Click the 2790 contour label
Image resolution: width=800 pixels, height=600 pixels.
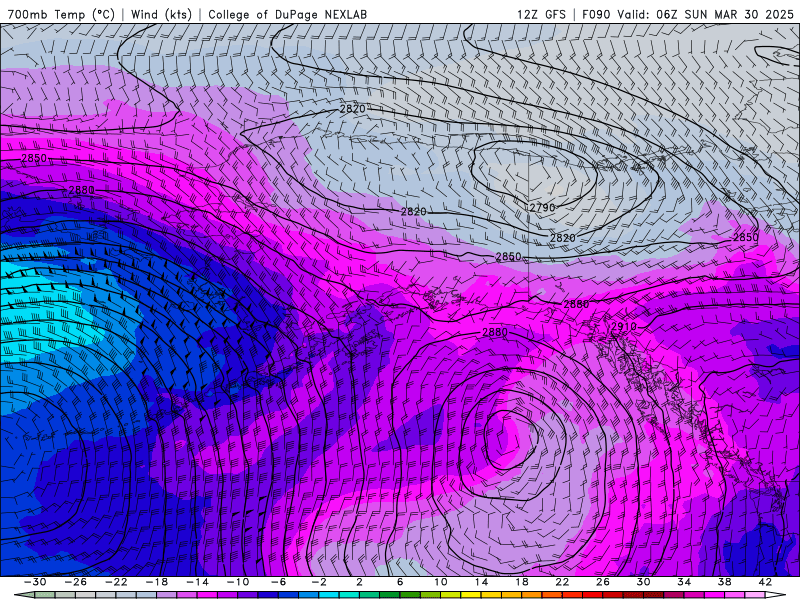coord(542,208)
